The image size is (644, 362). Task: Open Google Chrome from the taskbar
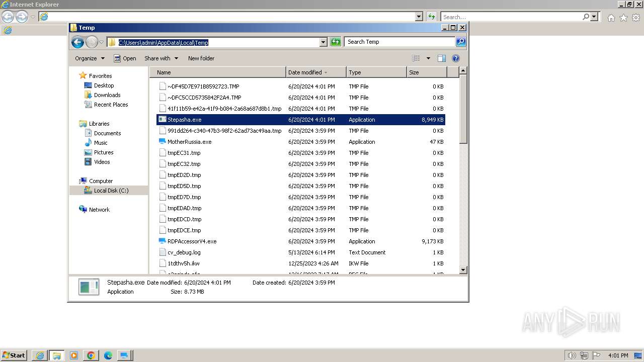click(91, 355)
